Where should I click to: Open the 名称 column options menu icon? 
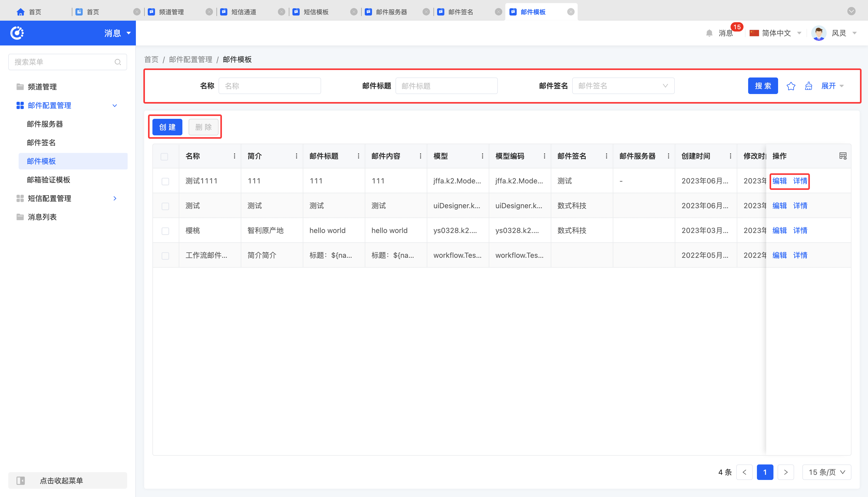click(235, 156)
